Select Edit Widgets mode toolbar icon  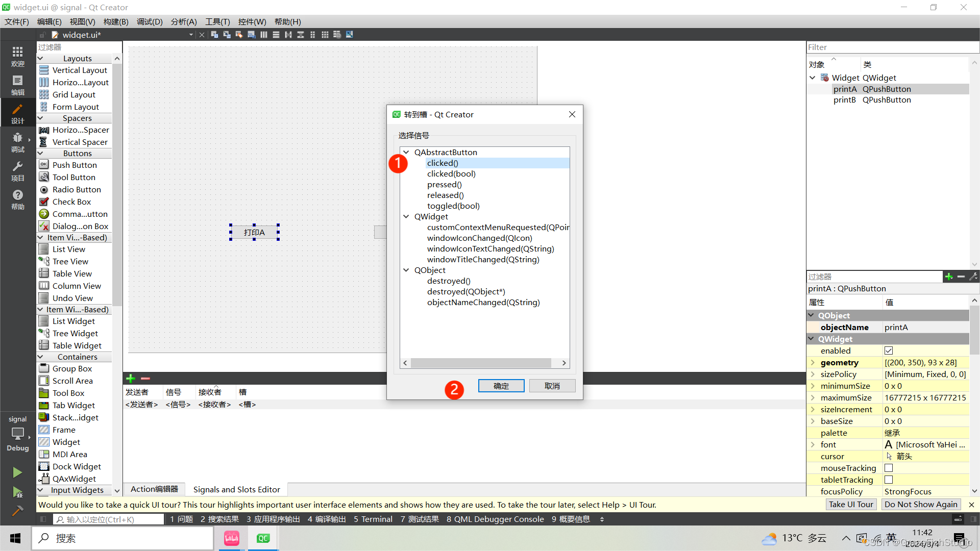coord(214,35)
